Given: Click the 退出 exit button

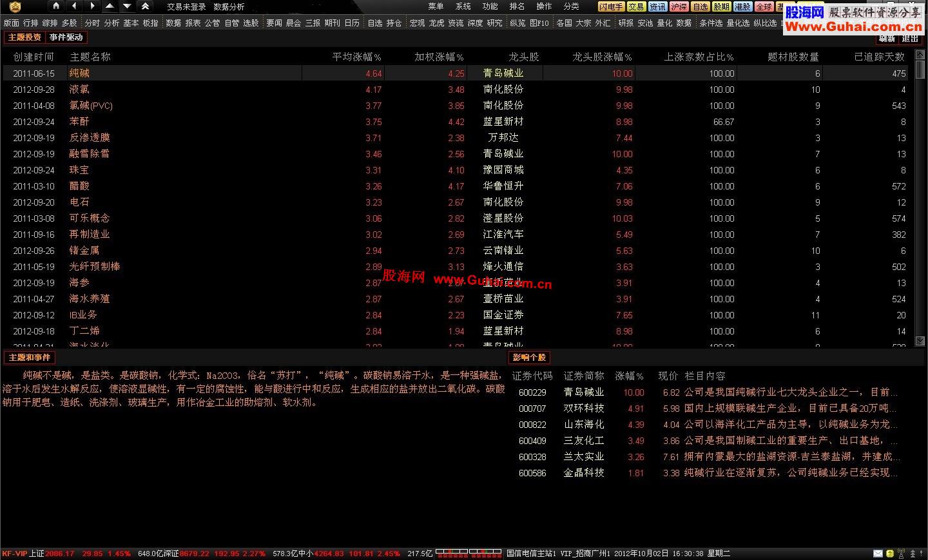Looking at the screenshot, I should coord(910,38).
